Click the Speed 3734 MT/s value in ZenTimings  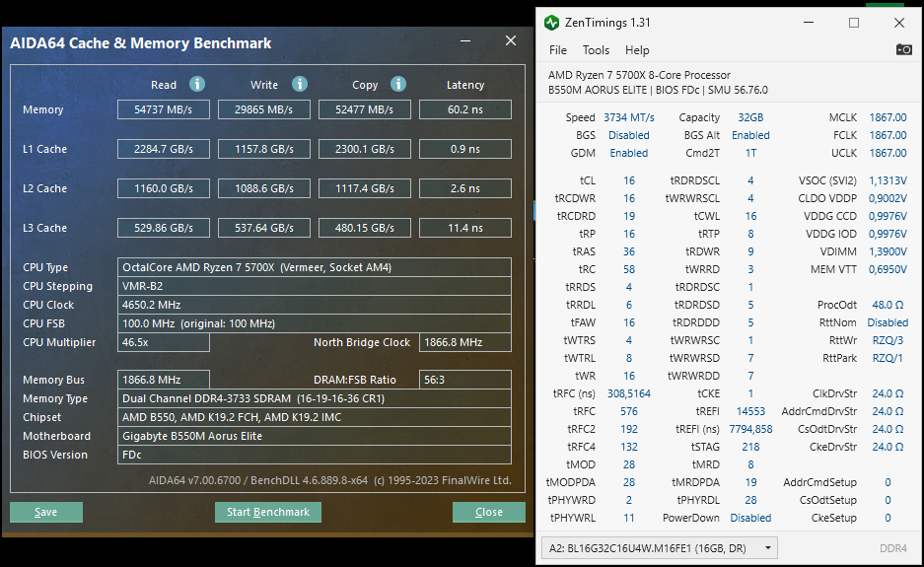coord(629,118)
